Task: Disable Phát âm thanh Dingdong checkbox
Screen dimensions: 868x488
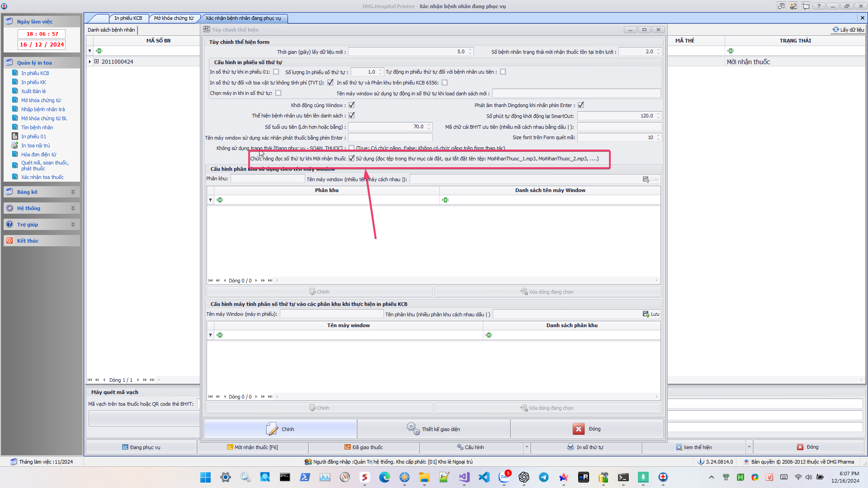Action: (581, 105)
